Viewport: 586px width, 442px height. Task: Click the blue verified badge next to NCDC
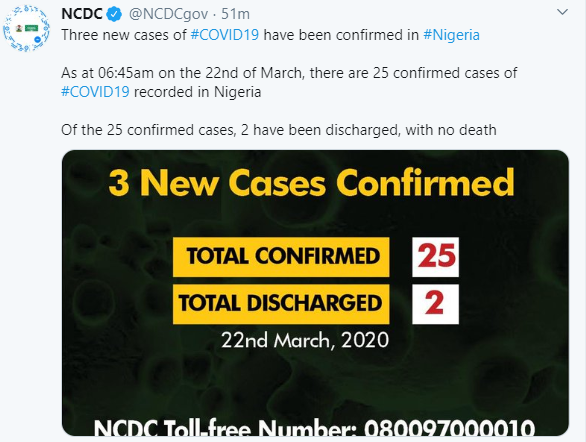coord(114,14)
